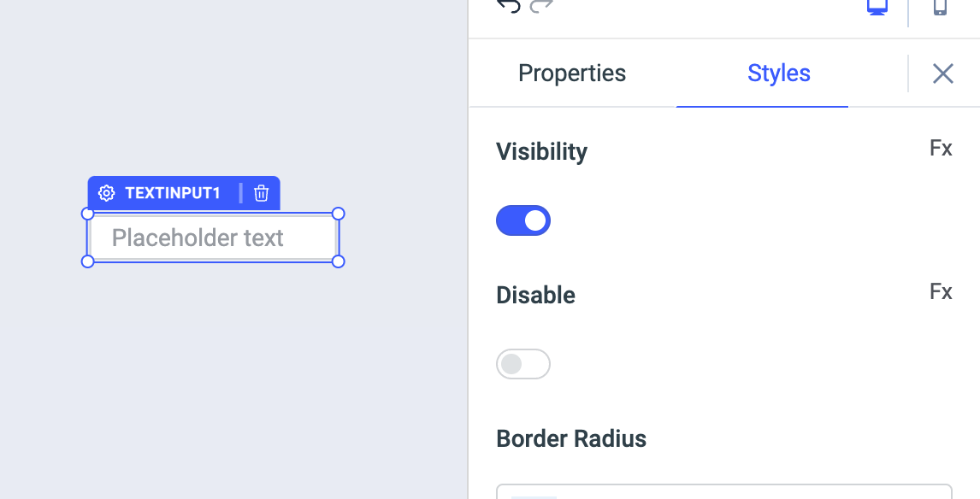Viewport: 980px width, 499px height.
Task: Click Fx next to Disable
Action: [x=941, y=291]
